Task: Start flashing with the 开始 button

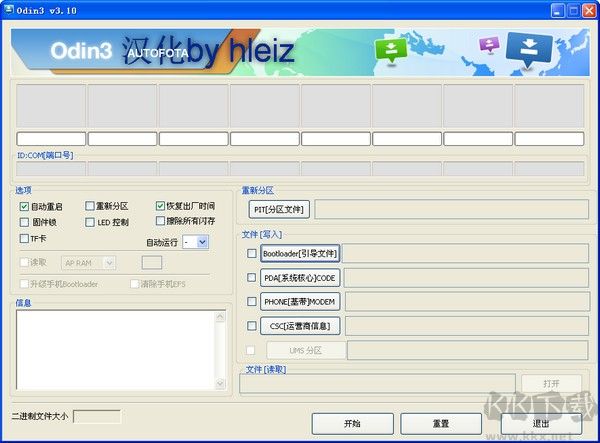Action: pyautogui.click(x=352, y=423)
